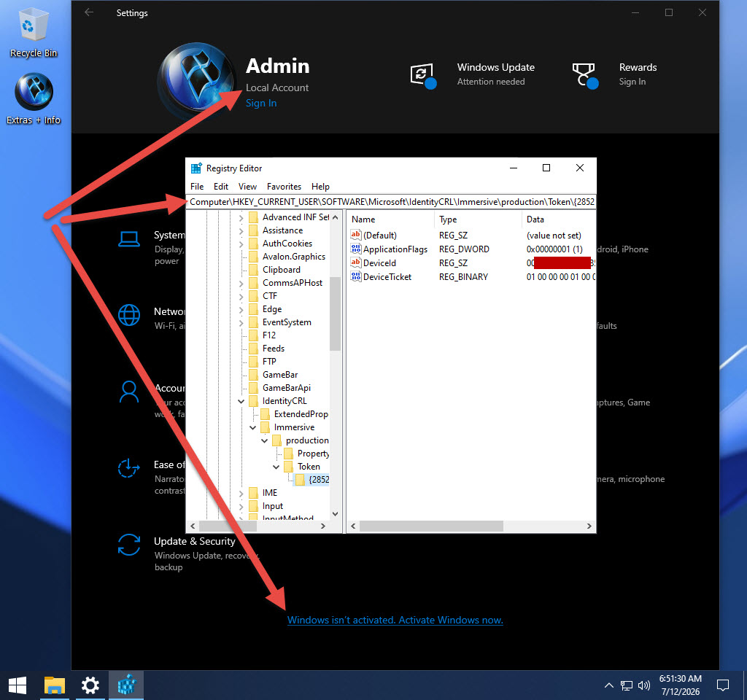Expand the AuthCookies registry key
This screenshot has height=700, width=747.
(241, 244)
